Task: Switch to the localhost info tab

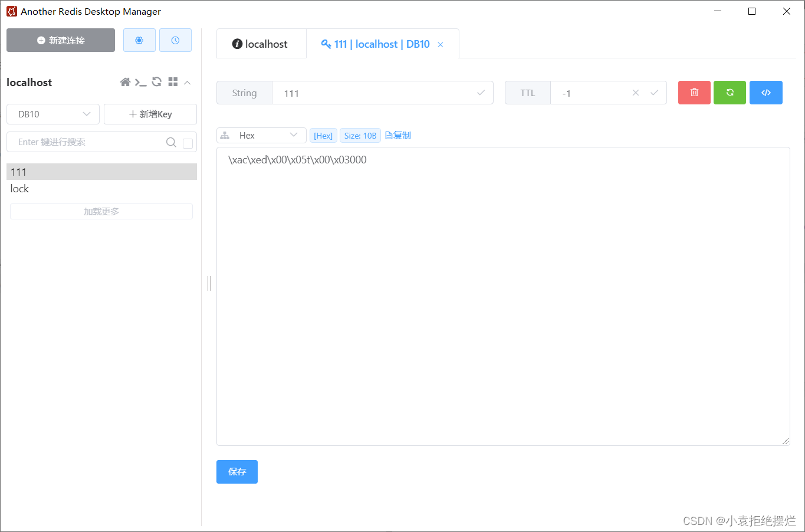Action: (260, 44)
